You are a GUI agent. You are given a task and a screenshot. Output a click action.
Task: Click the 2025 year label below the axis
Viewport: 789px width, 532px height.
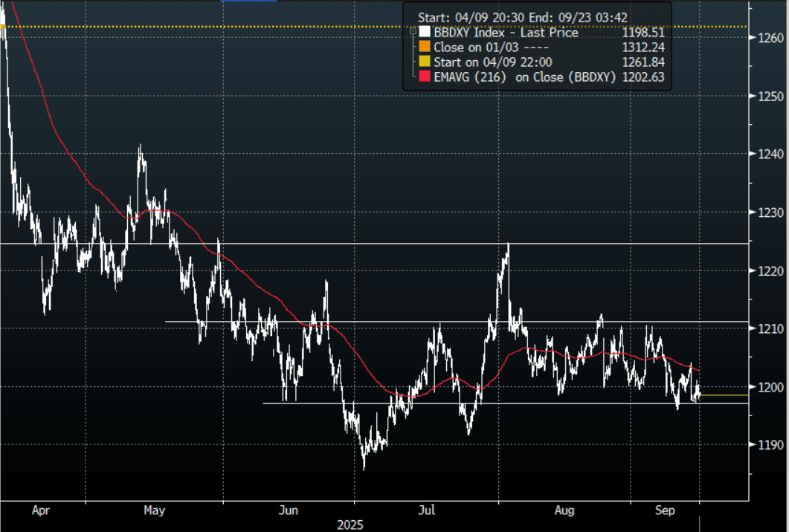(350, 525)
